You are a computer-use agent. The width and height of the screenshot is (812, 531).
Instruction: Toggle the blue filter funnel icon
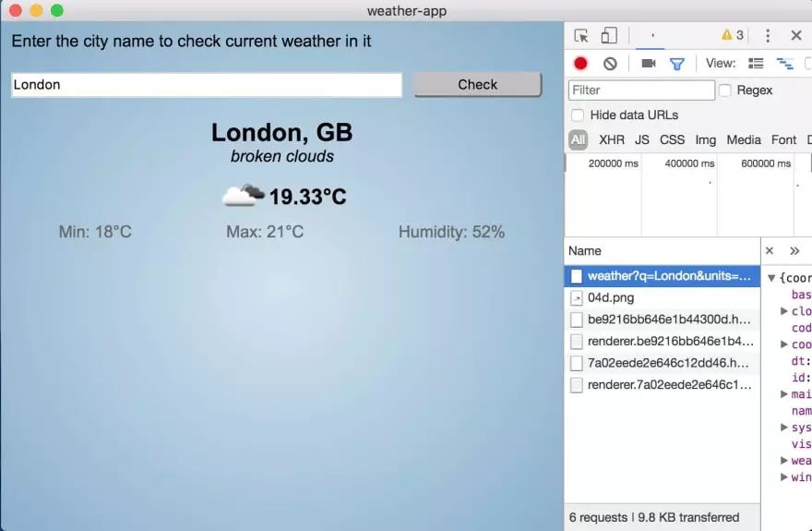pos(677,64)
